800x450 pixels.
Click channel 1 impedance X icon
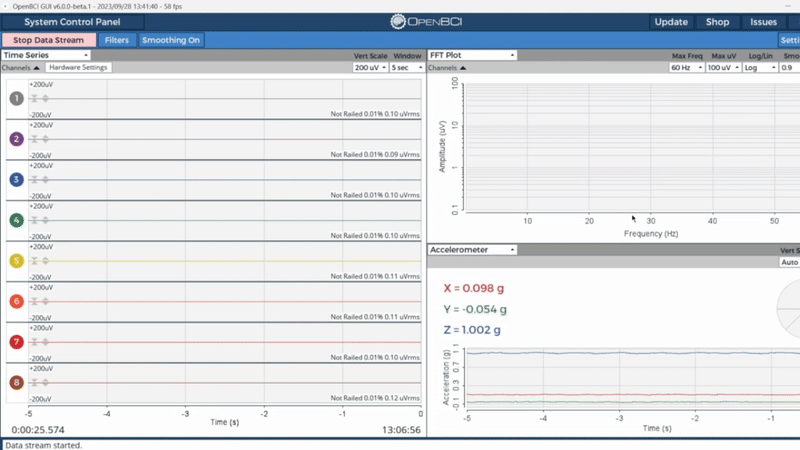[34, 98]
